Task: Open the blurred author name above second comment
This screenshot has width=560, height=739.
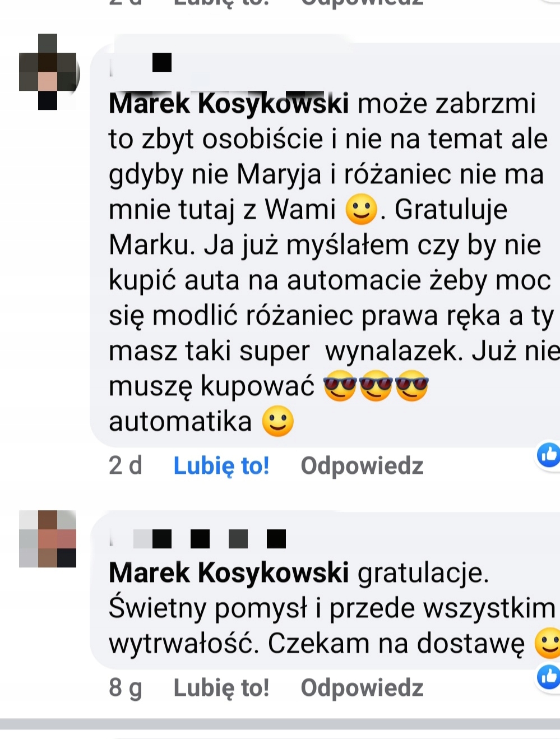Action: click(198, 539)
